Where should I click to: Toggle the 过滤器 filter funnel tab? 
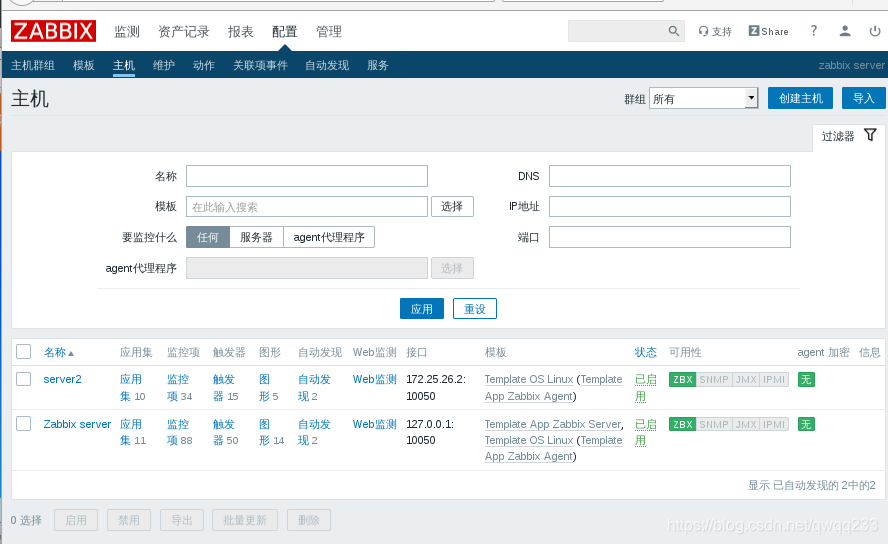click(x=849, y=136)
